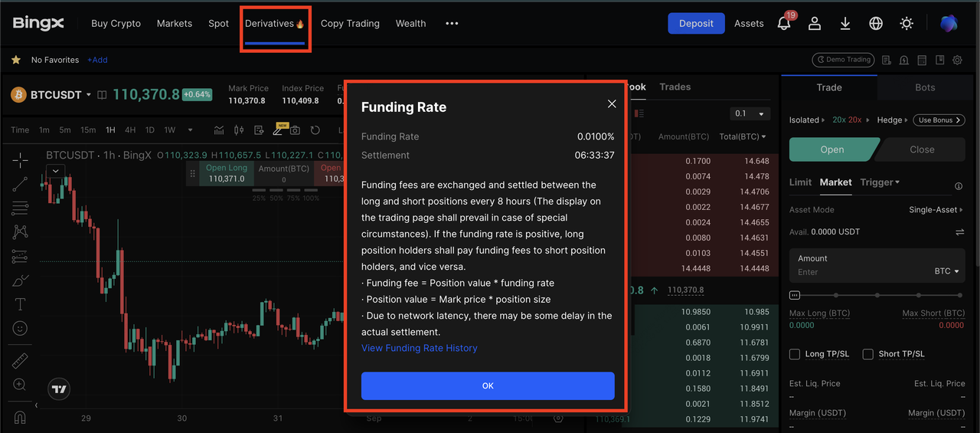Click the emoji drawing tool icon
980x433 pixels.
coord(20,328)
